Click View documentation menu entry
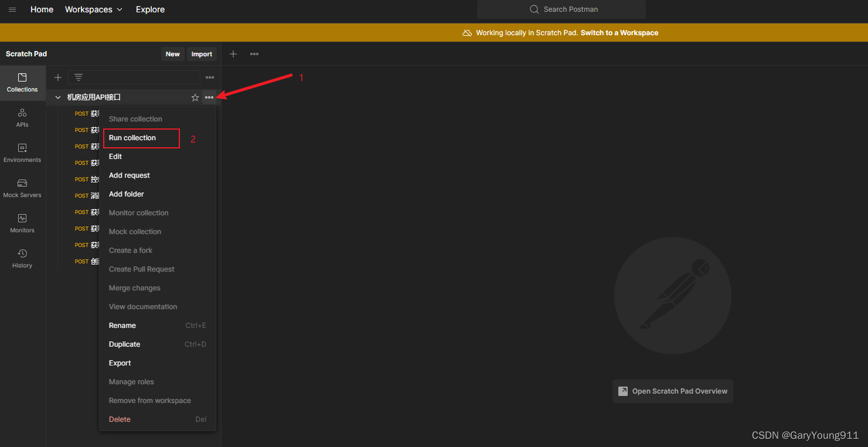This screenshot has width=868, height=447. [x=158, y=307]
